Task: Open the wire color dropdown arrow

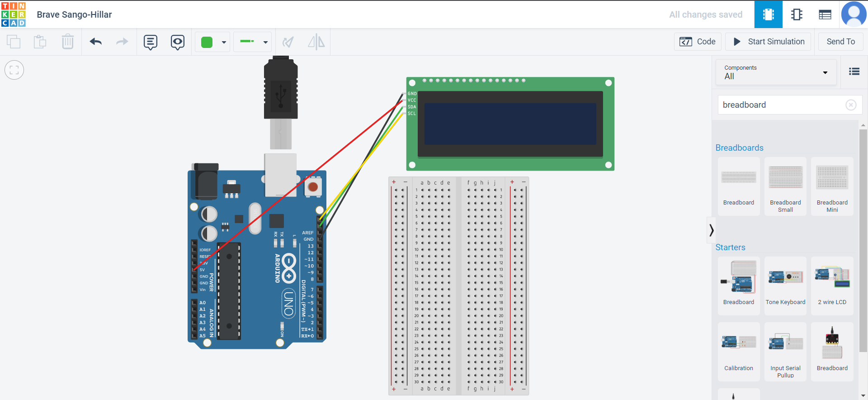Action: pyautogui.click(x=224, y=42)
